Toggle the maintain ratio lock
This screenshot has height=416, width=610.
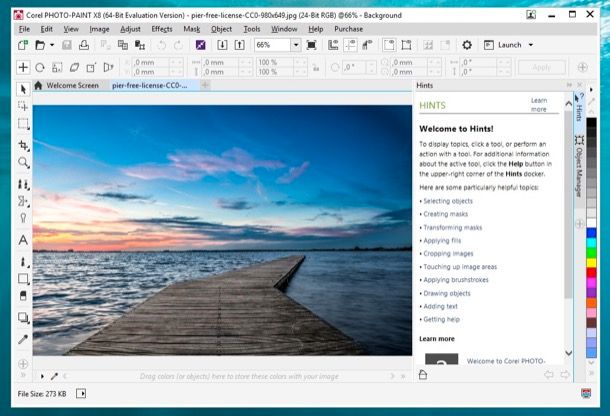click(x=316, y=68)
